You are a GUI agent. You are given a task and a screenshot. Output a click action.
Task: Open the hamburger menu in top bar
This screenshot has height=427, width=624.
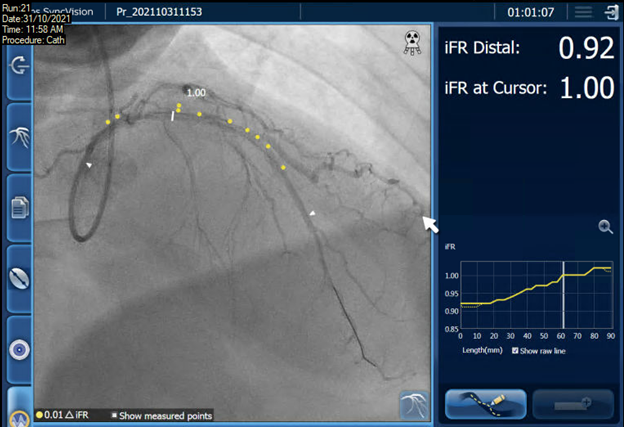coord(583,12)
